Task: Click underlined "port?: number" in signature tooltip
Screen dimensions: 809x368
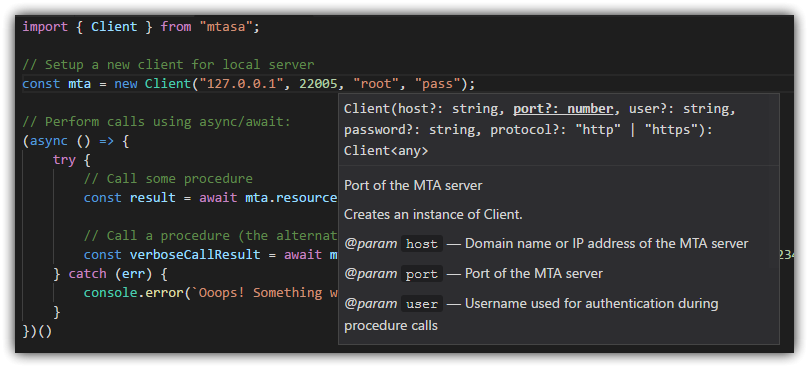Action: click(563, 109)
